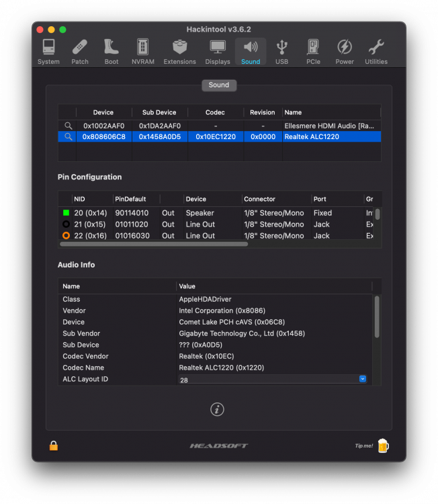Open the Extensions section
The image size is (438, 504).
(179, 52)
